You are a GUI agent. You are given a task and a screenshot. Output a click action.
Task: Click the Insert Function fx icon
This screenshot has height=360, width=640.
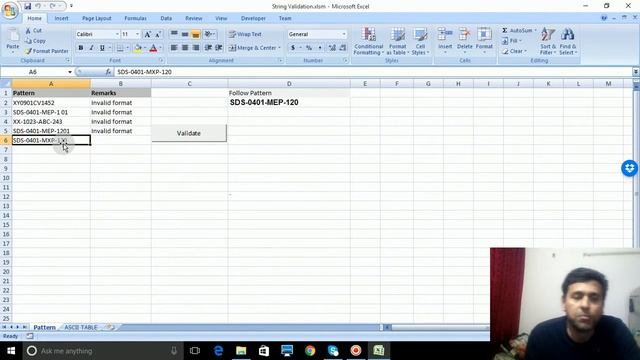(108, 72)
